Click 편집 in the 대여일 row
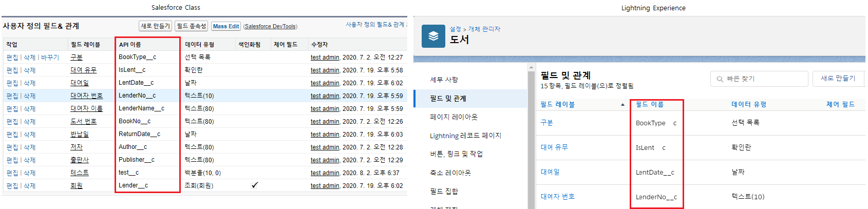Screen dimensions: 868x209 tap(12, 83)
